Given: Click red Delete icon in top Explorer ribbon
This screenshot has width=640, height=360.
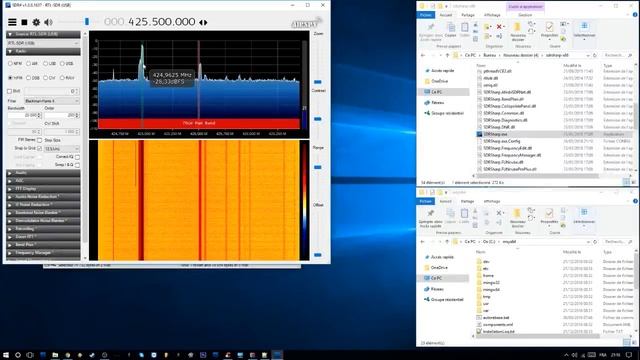Looking at the screenshot, I should (x=499, y=27).
